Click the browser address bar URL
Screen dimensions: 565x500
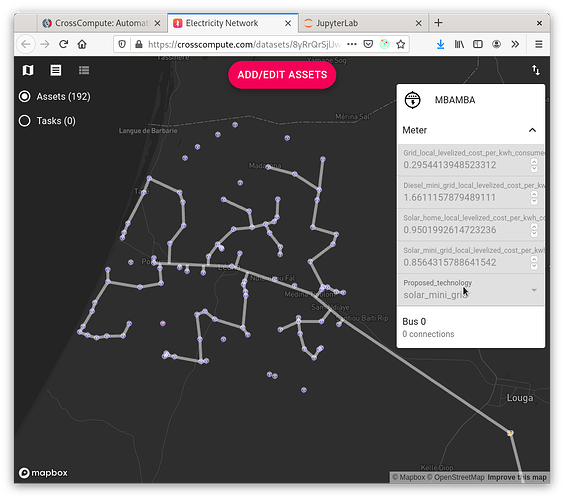pyautogui.click(x=244, y=44)
